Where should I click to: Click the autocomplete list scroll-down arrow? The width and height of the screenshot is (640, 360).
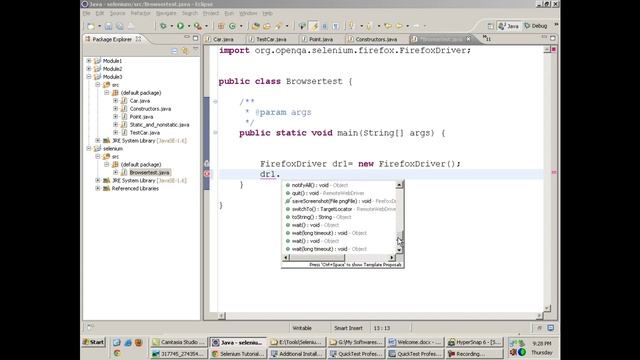click(x=400, y=250)
